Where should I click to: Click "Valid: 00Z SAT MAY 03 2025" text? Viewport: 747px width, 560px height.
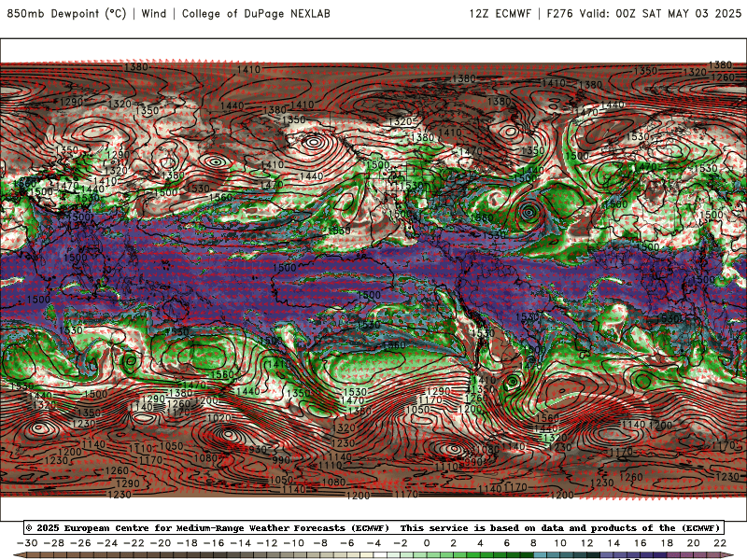[660, 14]
